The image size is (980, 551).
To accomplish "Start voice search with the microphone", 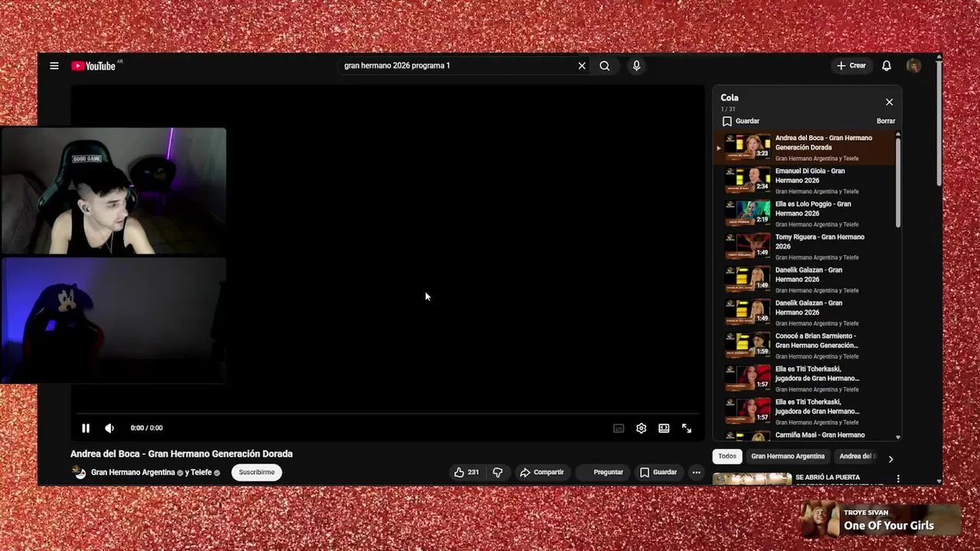I will click(636, 66).
